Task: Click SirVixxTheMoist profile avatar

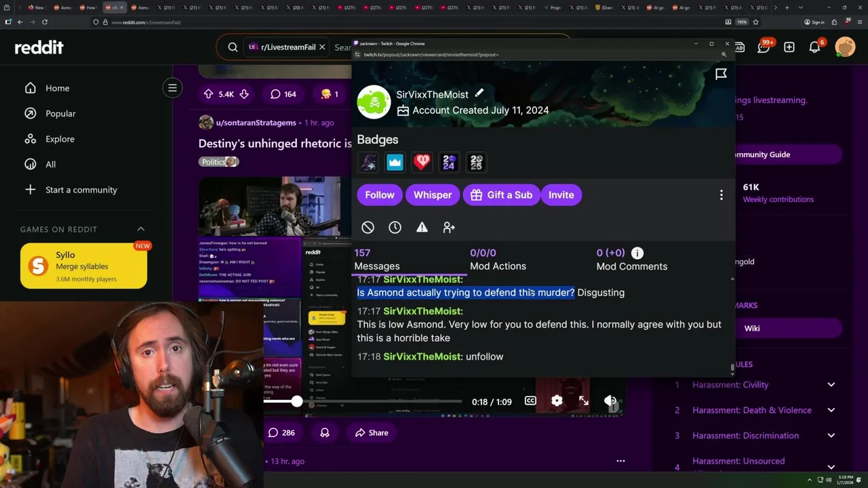Action: (374, 102)
